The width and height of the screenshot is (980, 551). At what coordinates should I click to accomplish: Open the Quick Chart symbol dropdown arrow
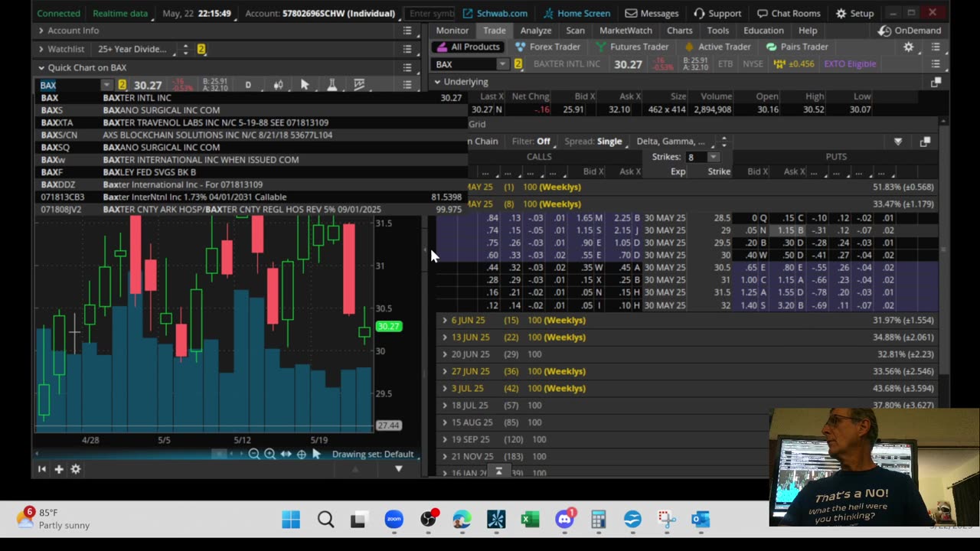[106, 85]
